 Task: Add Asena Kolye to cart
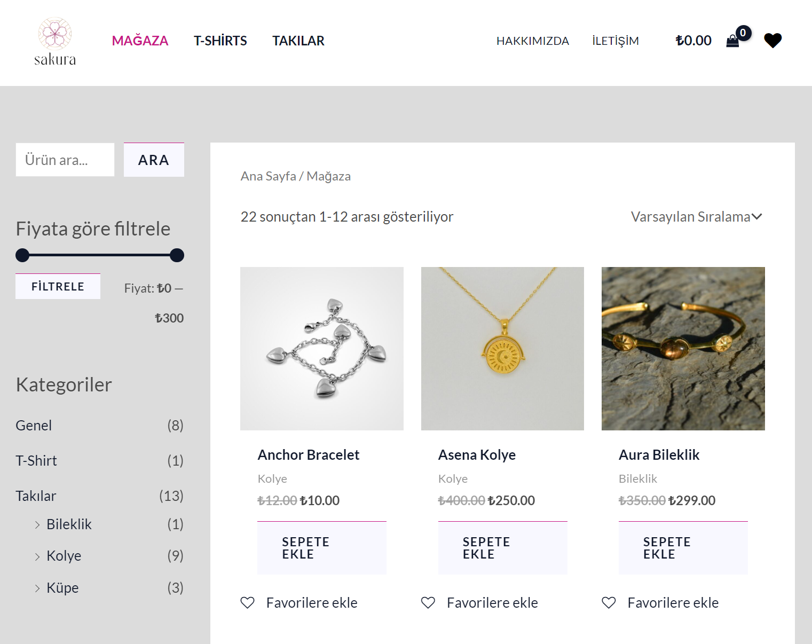point(502,548)
